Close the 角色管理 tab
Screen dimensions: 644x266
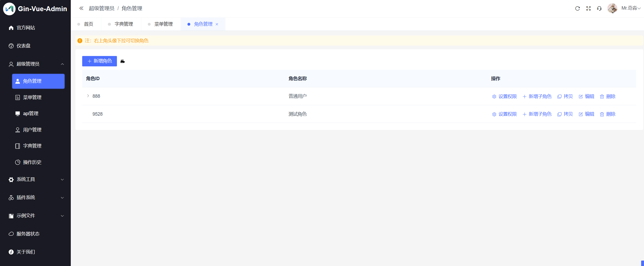pyautogui.click(x=217, y=24)
